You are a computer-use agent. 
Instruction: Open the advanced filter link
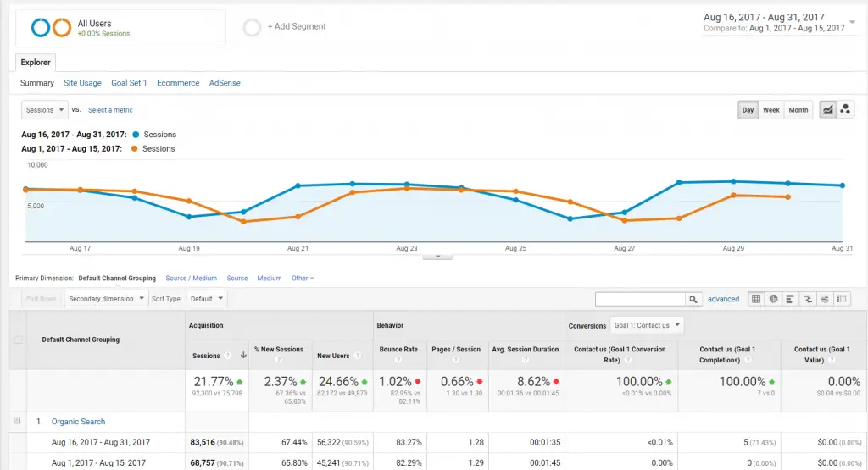[723, 299]
